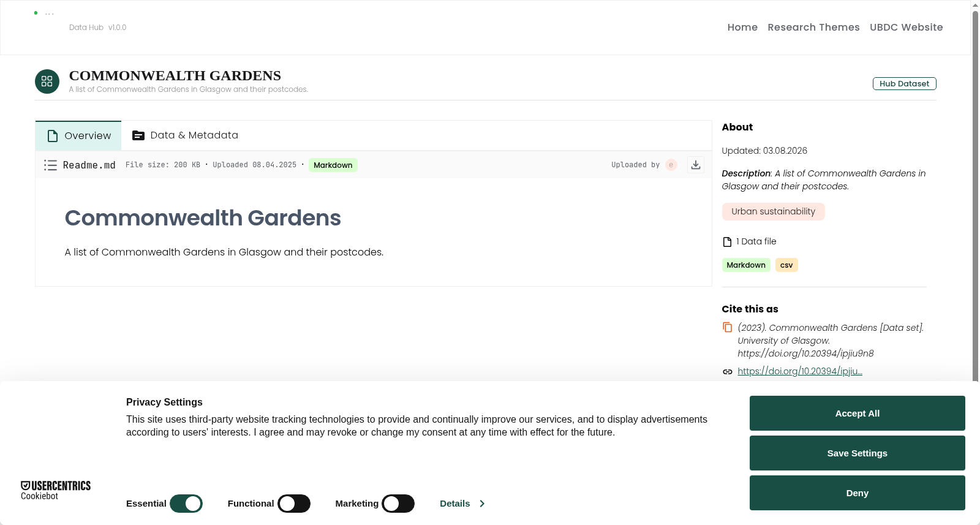
Task: Click the 'Cite this as' heading
Action: click(750, 309)
